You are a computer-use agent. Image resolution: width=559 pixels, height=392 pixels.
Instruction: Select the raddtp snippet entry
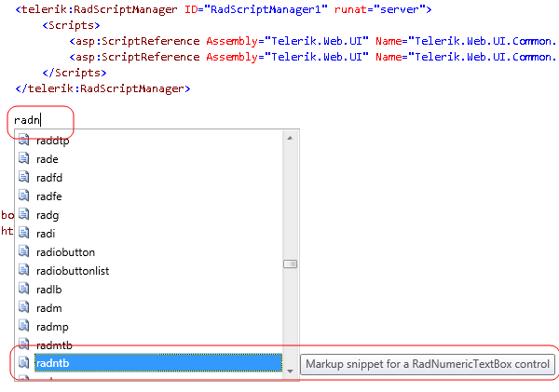click(x=53, y=141)
